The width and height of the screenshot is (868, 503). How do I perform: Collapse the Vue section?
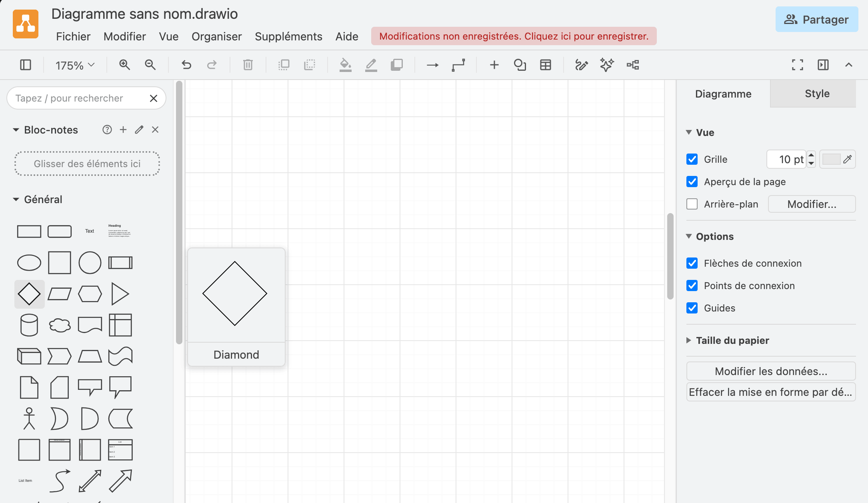(689, 132)
